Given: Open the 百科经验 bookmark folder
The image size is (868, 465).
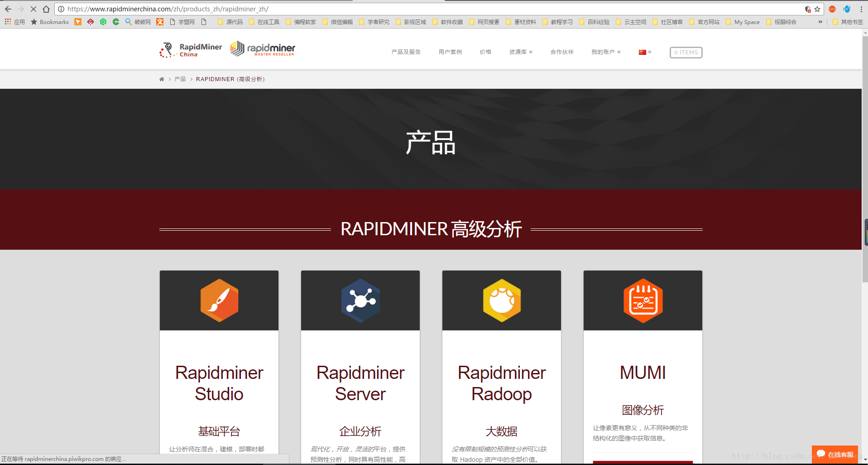Looking at the screenshot, I should pyautogui.click(x=594, y=22).
